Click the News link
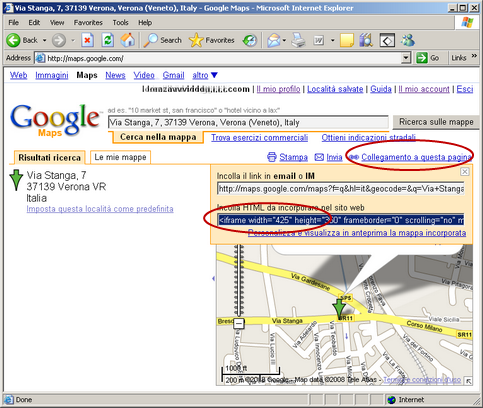483x408 pixels. pyautogui.click(x=115, y=75)
